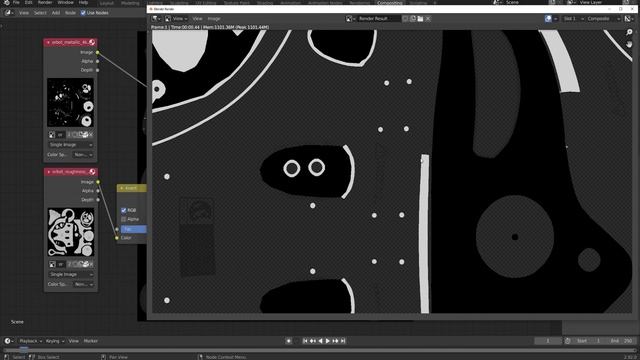
Task: Open the timeline editor type icon
Action: point(9,341)
